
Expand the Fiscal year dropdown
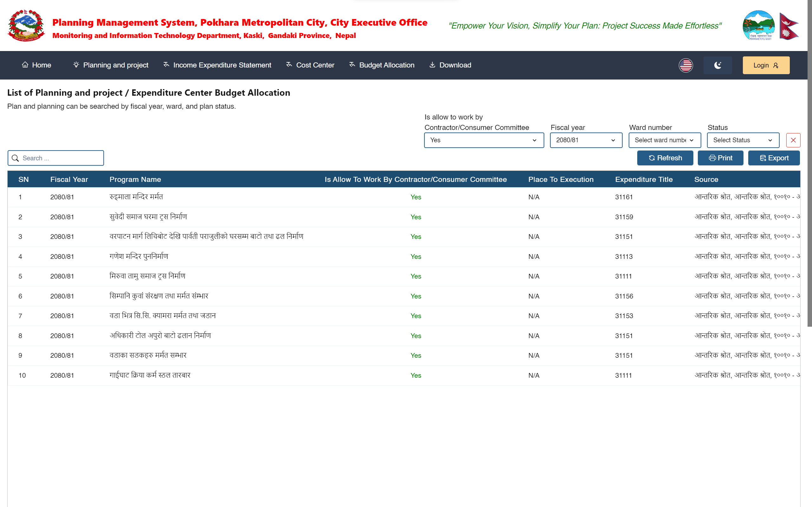click(586, 140)
